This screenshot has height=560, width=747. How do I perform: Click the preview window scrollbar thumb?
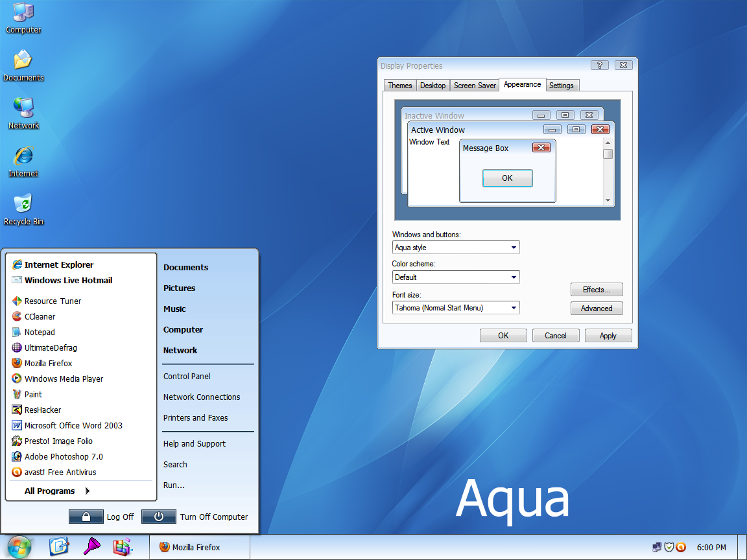pos(608,154)
